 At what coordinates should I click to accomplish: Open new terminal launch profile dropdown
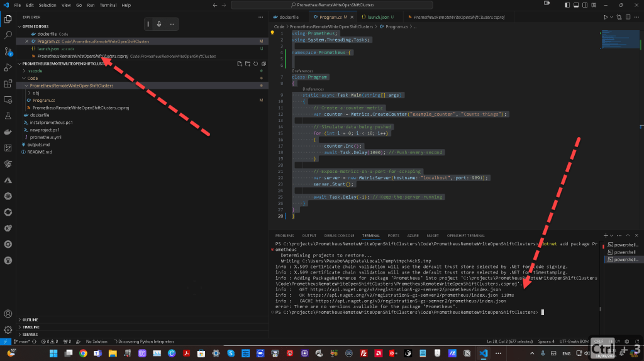(611, 235)
